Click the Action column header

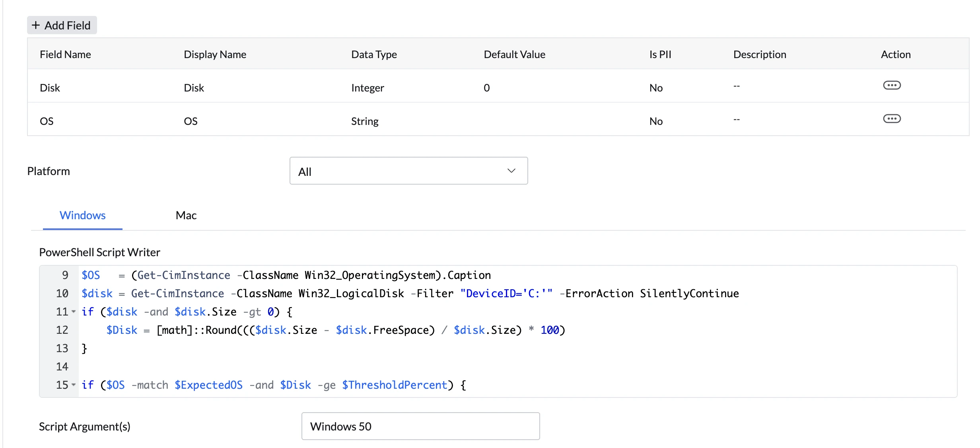(x=896, y=55)
